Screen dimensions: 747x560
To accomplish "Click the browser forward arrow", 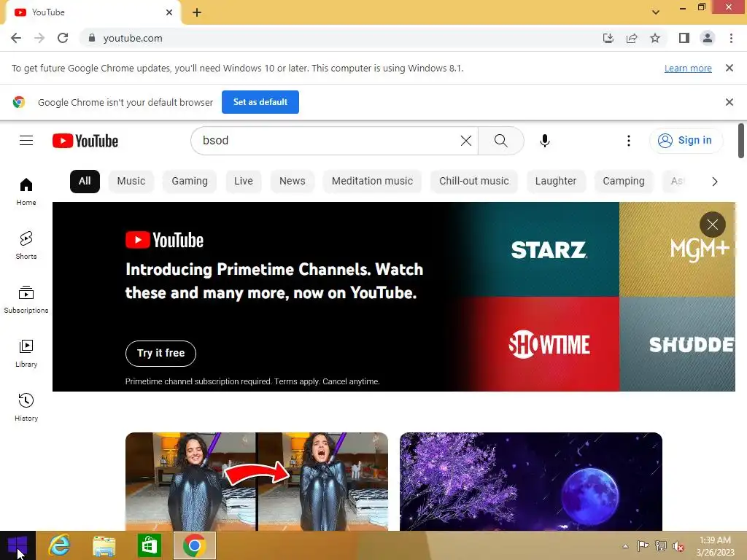I will coord(39,38).
